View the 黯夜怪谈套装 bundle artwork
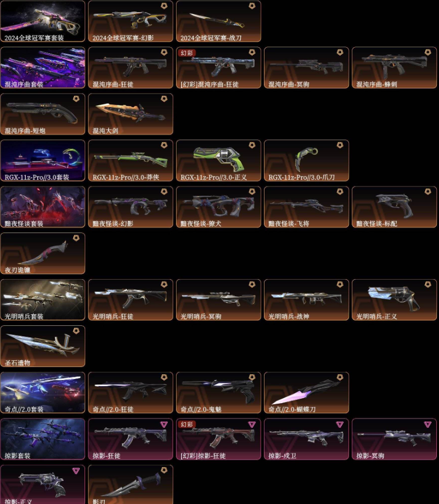Image resolution: width=439 pixels, height=504 pixels. (43, 207)
